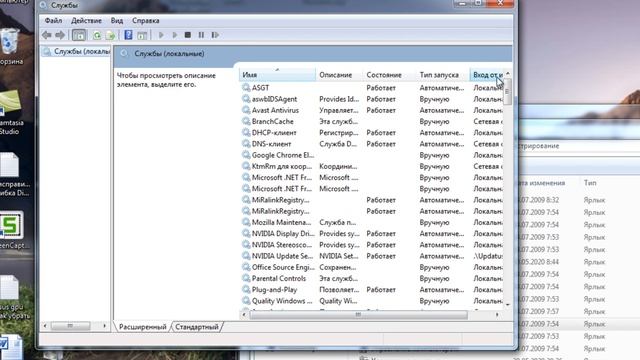
Task: Open the Действие menu
Action: point(86,20)
